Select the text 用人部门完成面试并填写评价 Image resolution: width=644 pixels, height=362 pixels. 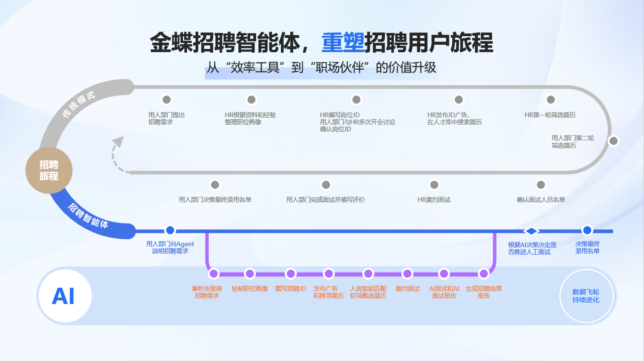coord(326,200)
